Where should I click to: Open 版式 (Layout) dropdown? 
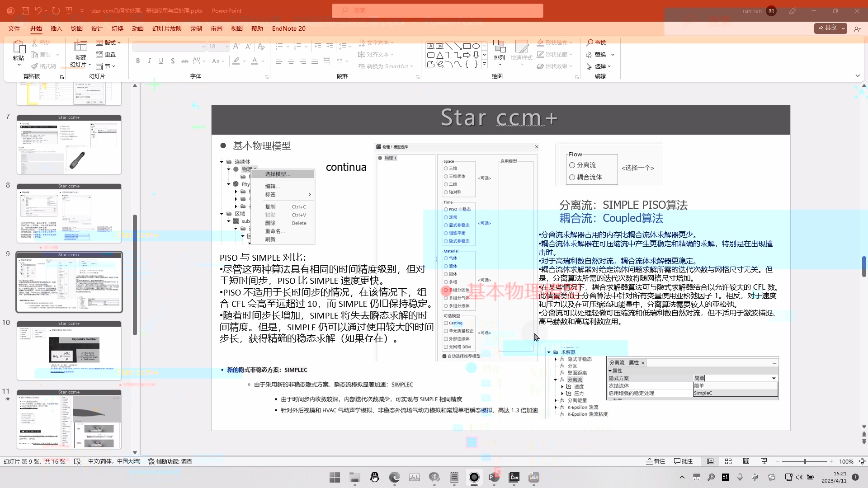(108, 42)
